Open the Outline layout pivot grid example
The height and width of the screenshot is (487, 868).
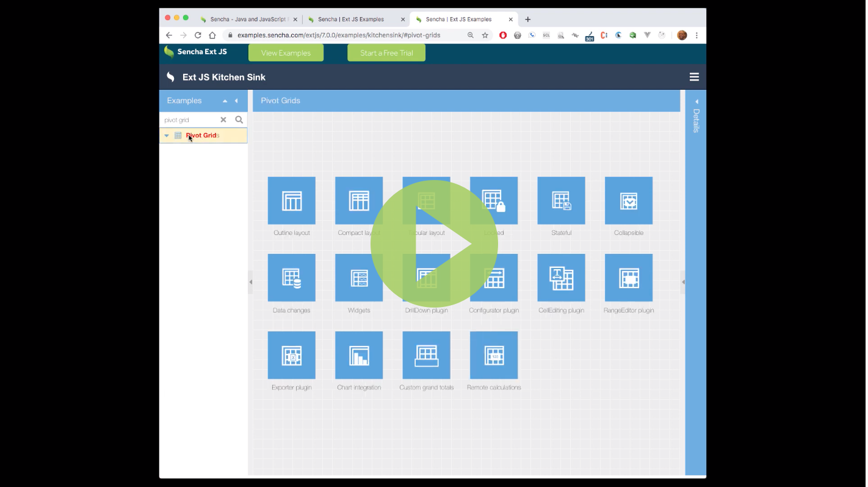point(292,201)
